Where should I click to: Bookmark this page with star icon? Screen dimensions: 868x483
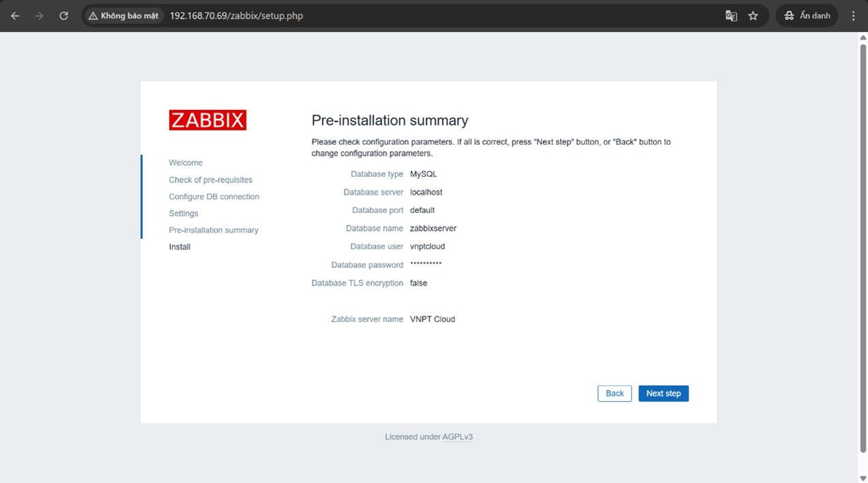click(753, 16)
